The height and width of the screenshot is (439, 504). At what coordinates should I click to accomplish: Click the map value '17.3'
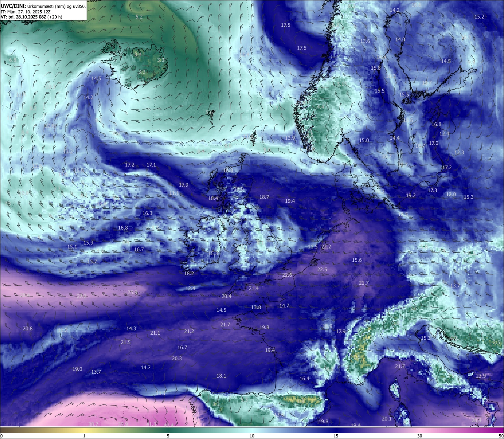coord(432,191)
